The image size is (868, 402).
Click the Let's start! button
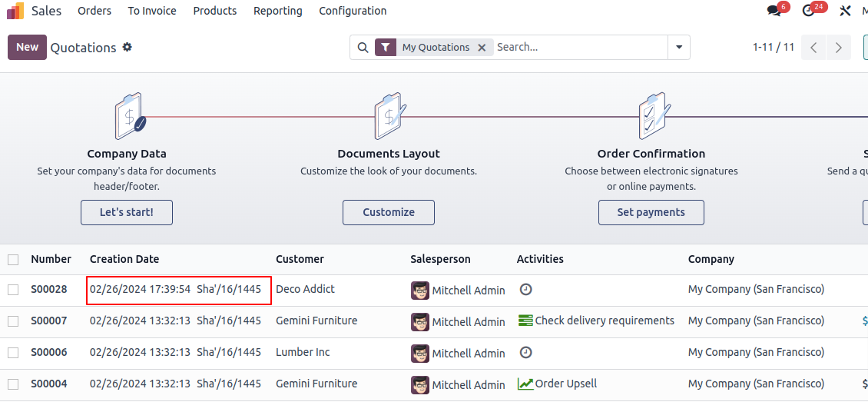point(127,213)
